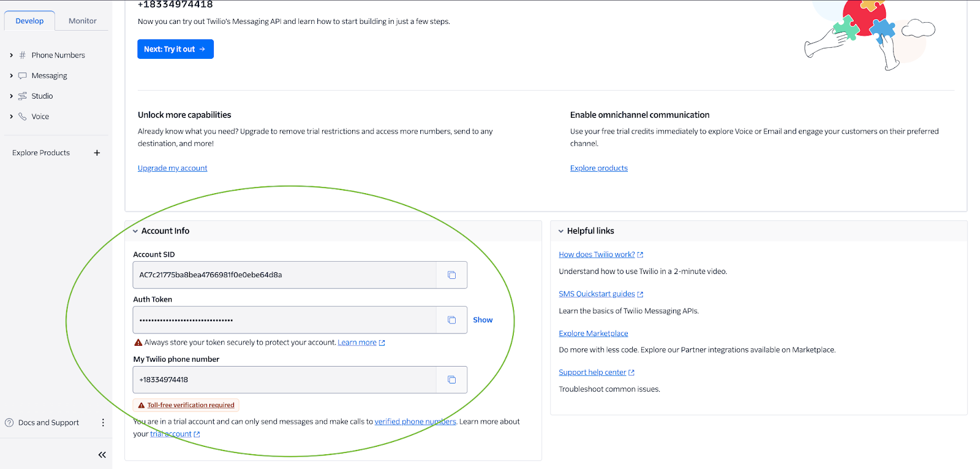Collapse the sidebar with double chevron
This screenshot has width=980, height=469.
[102, 455]
